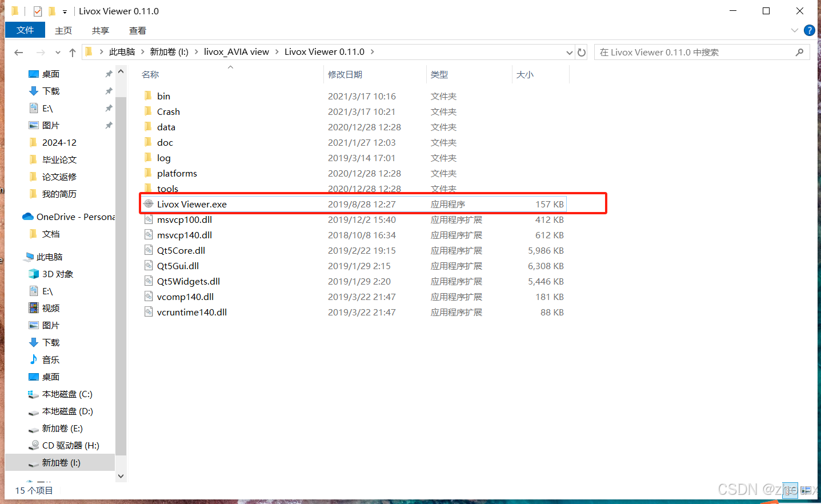The height and width of the screenshot is (504, 821).
Task: Sort by 类型 column header
Action: (x=439, y=74)
